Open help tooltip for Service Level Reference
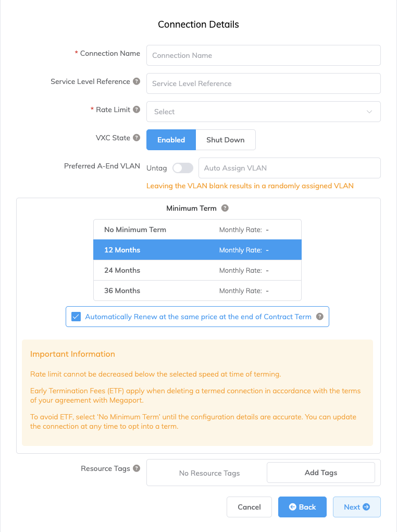 (137, 81)
